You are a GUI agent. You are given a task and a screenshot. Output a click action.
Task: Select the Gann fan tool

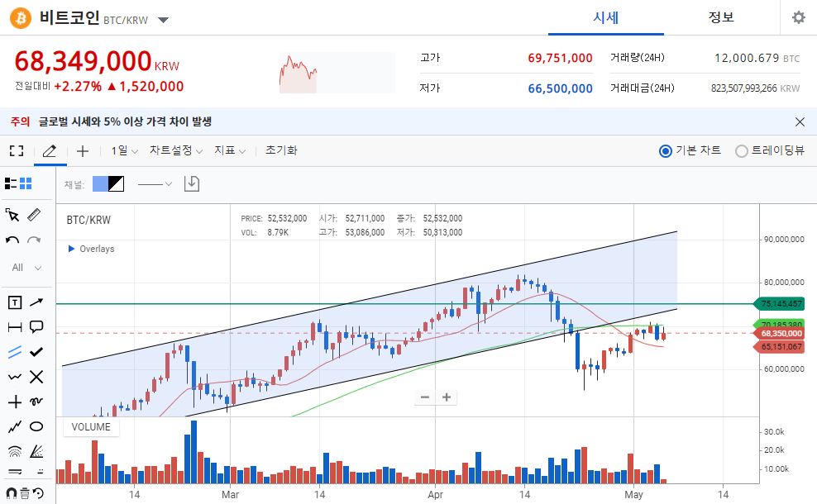point(36,451)
